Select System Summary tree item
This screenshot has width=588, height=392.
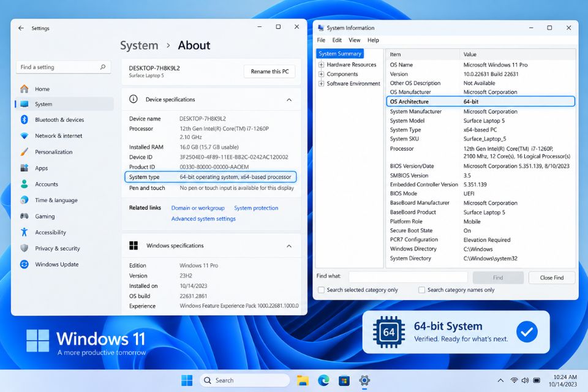click(340, 54)
